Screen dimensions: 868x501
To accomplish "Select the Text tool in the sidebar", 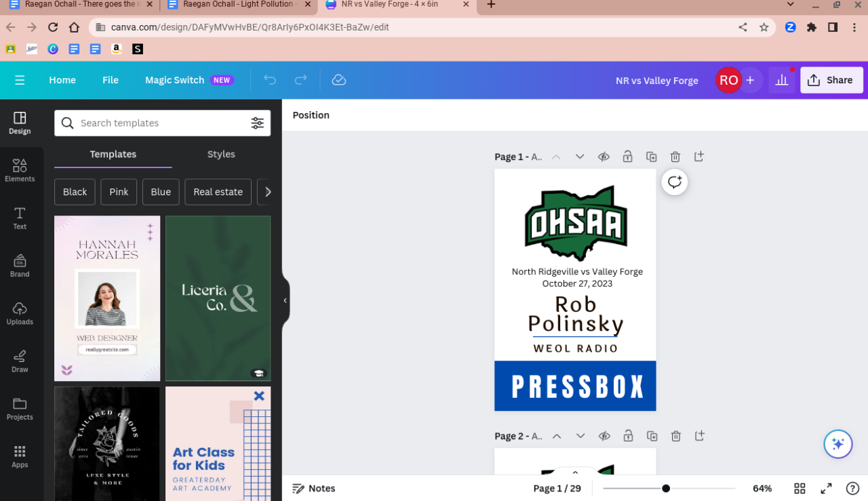I will pos(20,218).
